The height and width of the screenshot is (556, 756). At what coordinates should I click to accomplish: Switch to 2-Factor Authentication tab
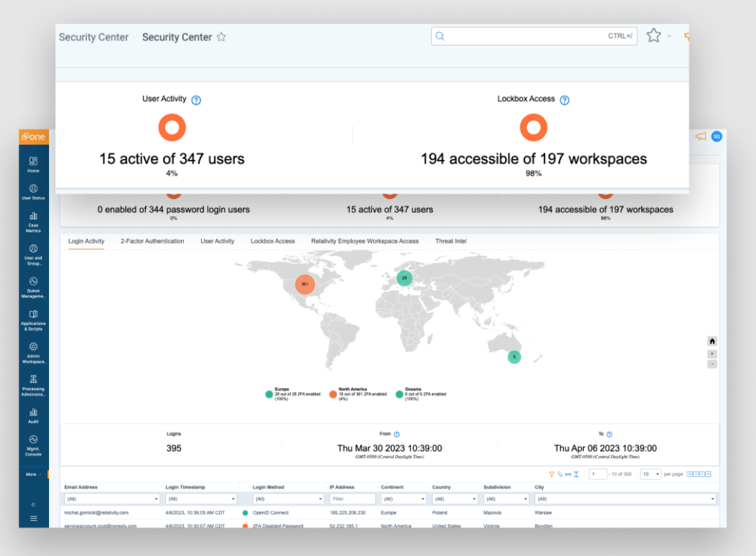click(152, 241)
